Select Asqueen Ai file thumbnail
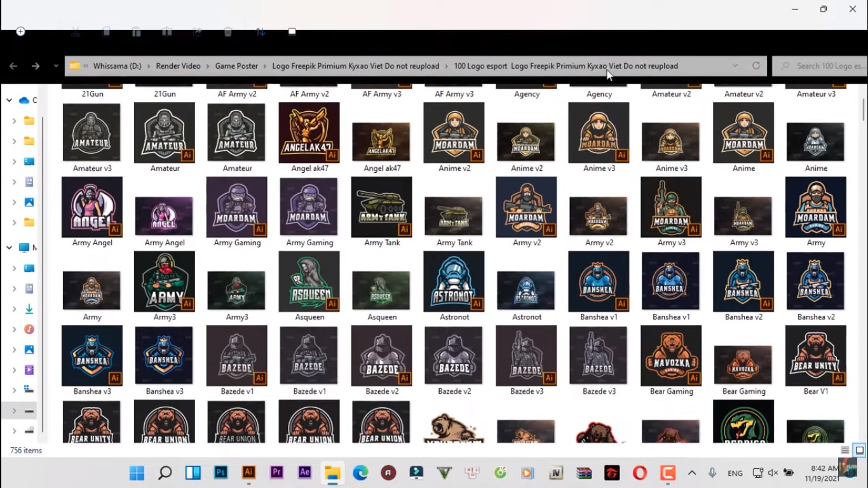The width and height of the screenshot is (868, 488). point(309,281)
